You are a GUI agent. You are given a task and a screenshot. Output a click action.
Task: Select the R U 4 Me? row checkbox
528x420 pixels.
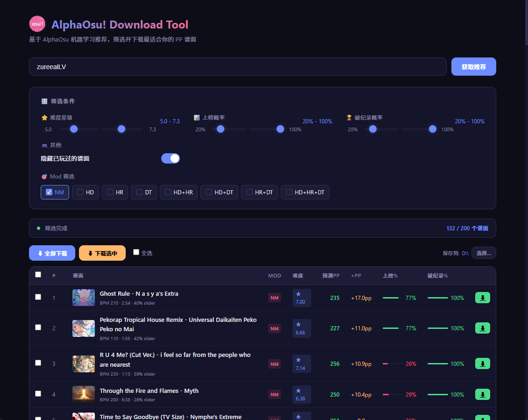coord(38,363)
